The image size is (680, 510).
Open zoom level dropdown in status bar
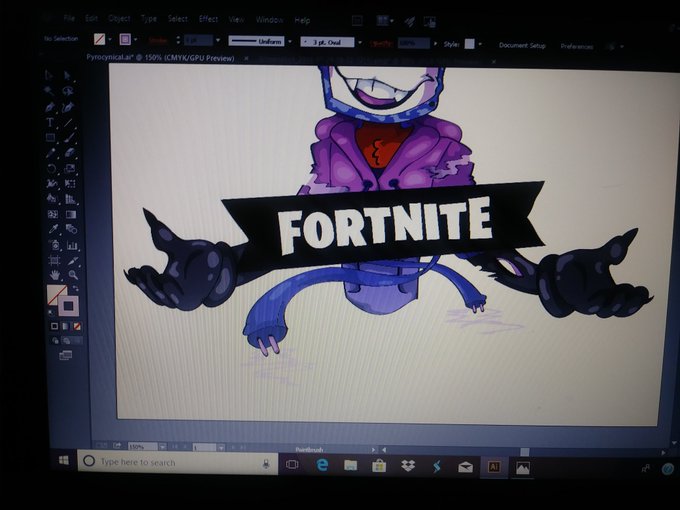[x=162, y=446]
